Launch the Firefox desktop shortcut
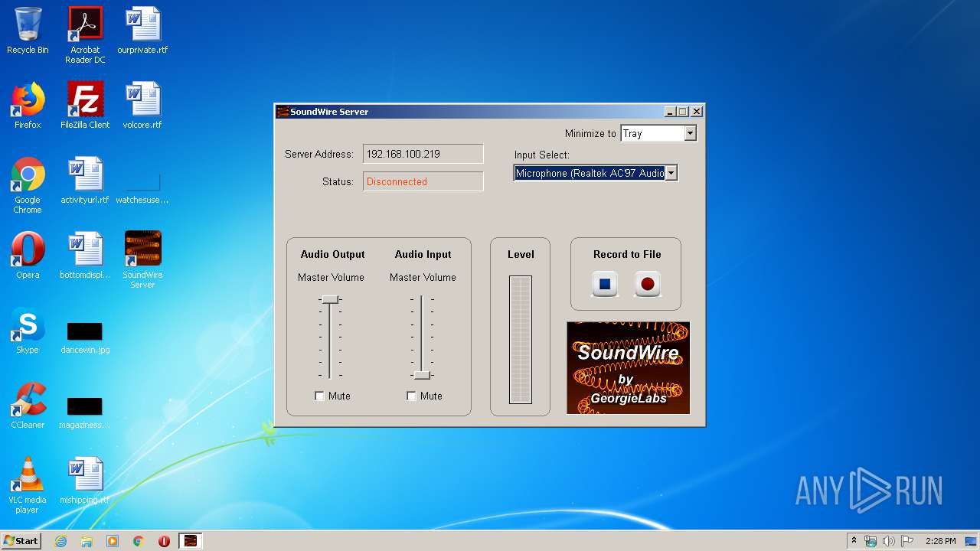Image resolution: width=980 pixels, height=551 pixels. 28,106
